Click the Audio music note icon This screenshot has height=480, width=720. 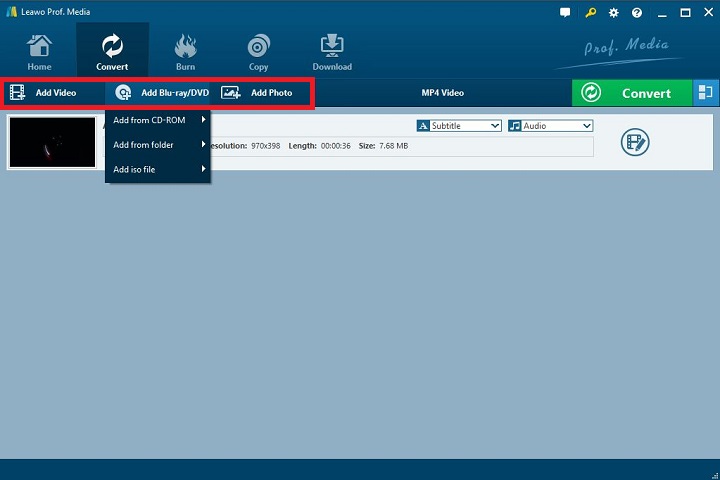click(x=515, y=126)
